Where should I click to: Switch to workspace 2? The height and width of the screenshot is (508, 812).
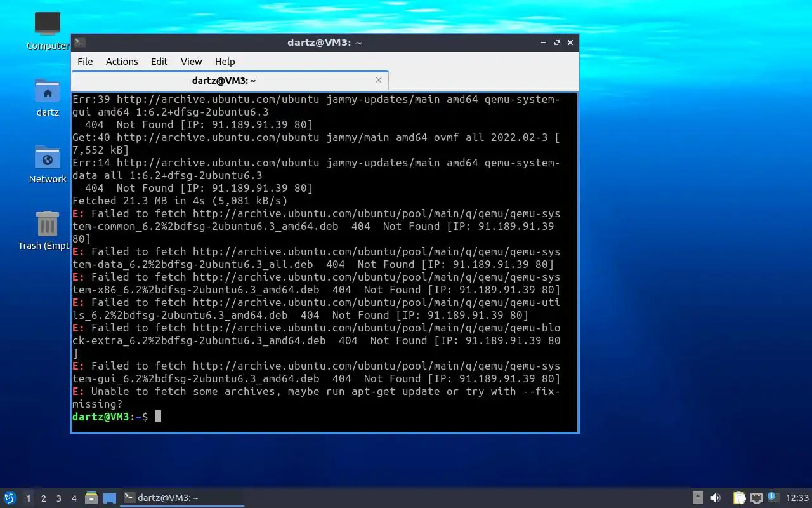pos(43,498)
